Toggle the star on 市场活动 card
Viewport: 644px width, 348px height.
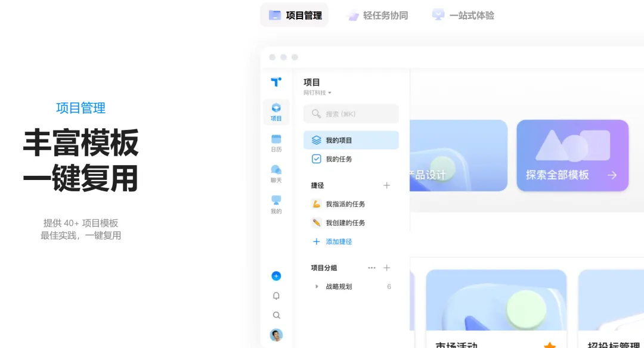click(550, 346)
